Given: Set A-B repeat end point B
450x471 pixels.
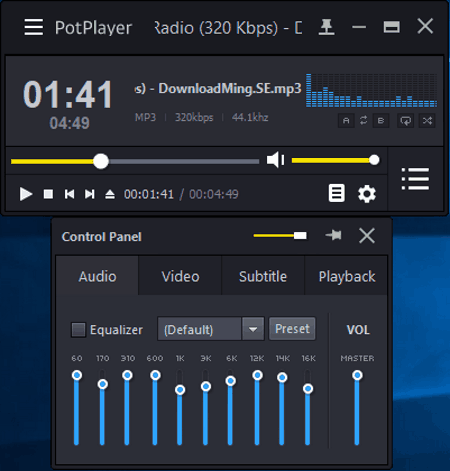Looking at the screenshot, I should [x=381, y=121].
